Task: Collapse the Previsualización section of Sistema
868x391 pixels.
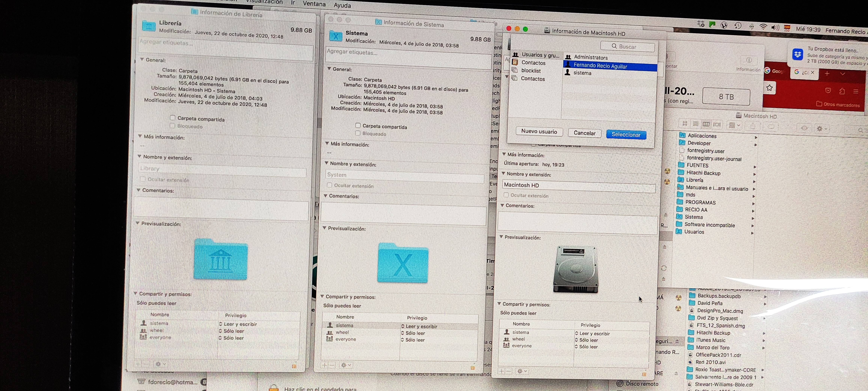Action: [325, 228]
